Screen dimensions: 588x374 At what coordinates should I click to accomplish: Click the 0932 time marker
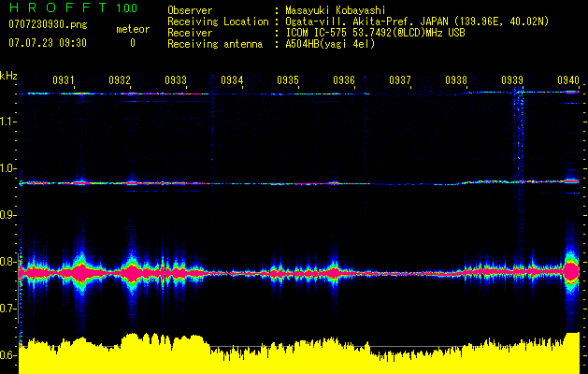coord(120,79)
